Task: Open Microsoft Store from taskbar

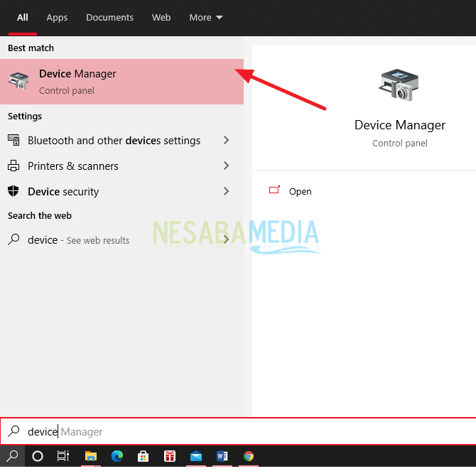Action: click(143, 456)
